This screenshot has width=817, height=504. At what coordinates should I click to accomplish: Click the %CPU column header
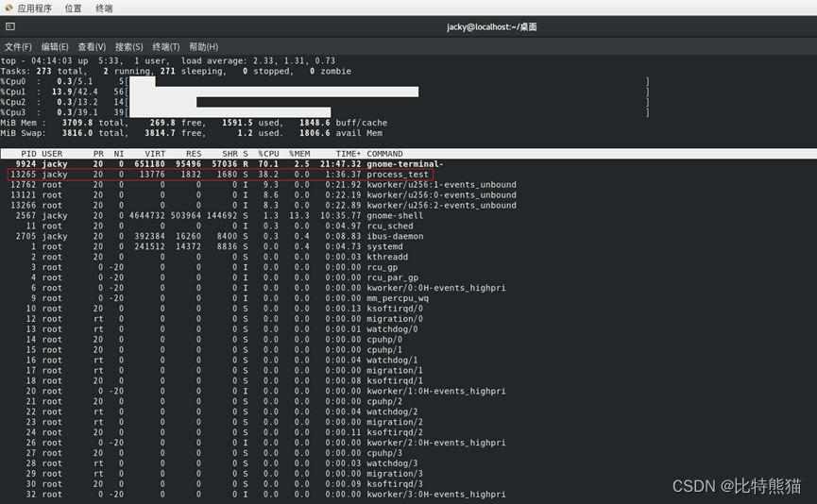click(269, 154)
